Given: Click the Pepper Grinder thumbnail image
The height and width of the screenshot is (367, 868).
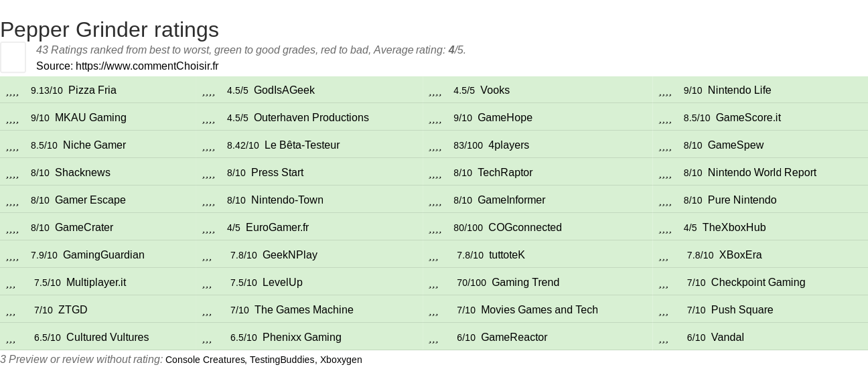Looking at the screenshot, I should [13, 57].
